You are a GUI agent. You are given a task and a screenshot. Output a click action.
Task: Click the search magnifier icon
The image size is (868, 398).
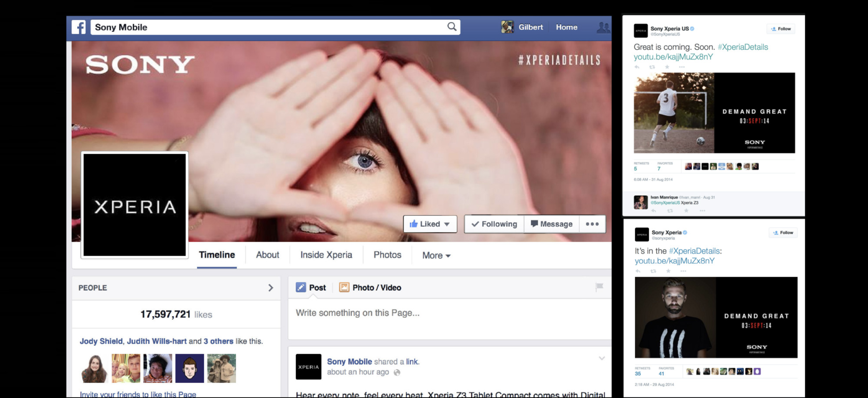pyautogui.click(x=452, y=27)
